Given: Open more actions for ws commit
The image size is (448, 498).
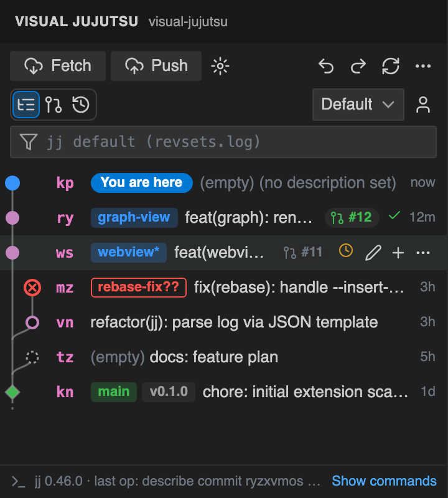Looking at the screenshot, I should (x=423, y=253).
